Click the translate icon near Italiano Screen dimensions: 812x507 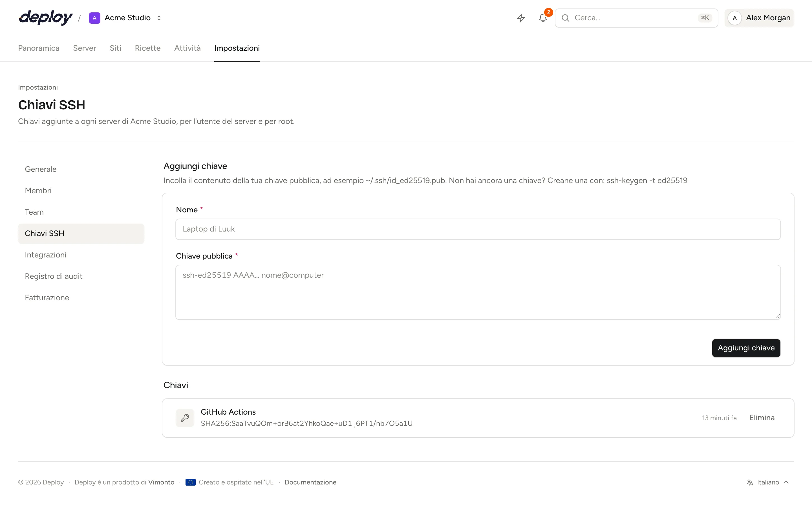[750, 482]
